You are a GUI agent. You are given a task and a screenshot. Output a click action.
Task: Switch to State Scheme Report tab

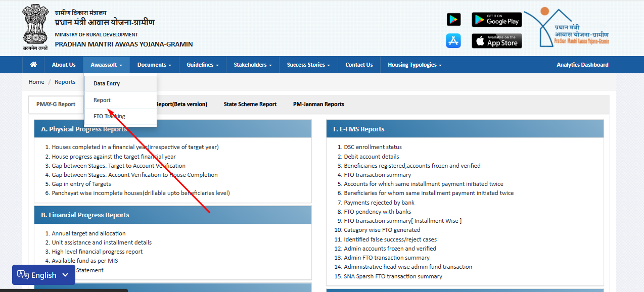pyautogui.click(x=250, y=104)
